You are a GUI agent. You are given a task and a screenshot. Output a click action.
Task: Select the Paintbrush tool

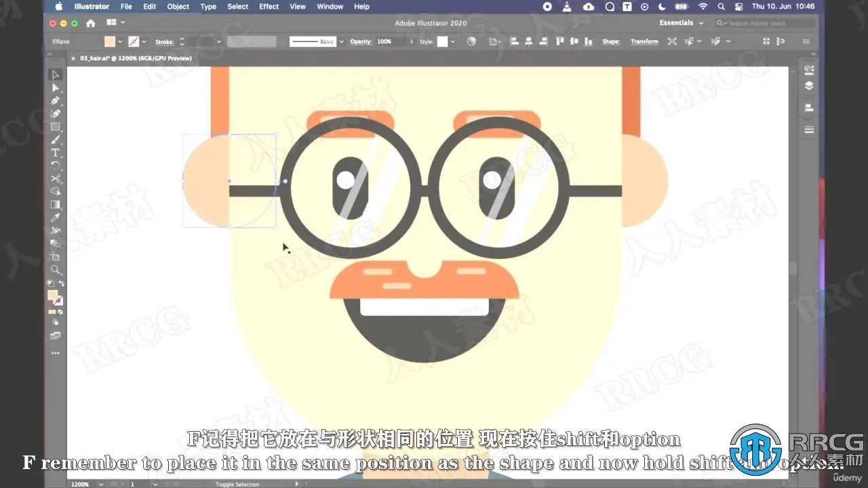[x=56, y=140]
